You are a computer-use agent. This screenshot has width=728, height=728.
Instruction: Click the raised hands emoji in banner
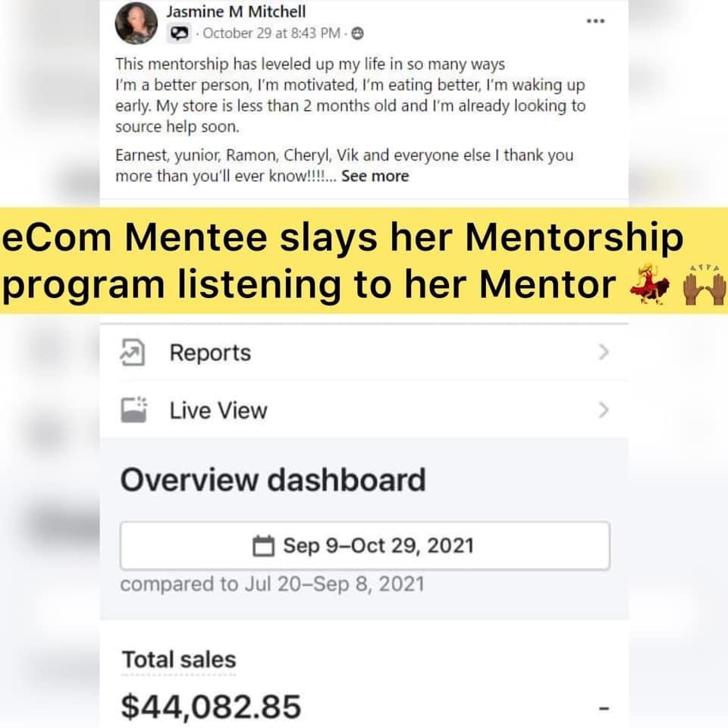[x=704, y=284]
